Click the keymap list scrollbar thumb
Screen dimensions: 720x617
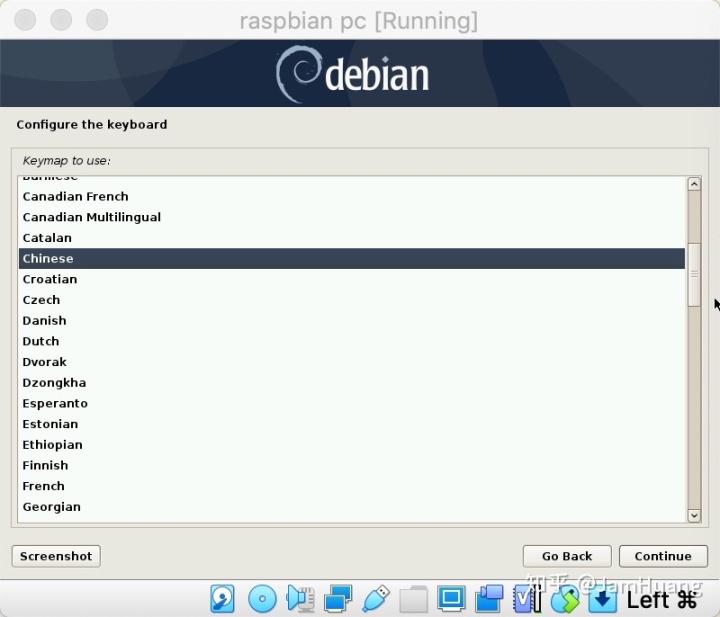694,275
